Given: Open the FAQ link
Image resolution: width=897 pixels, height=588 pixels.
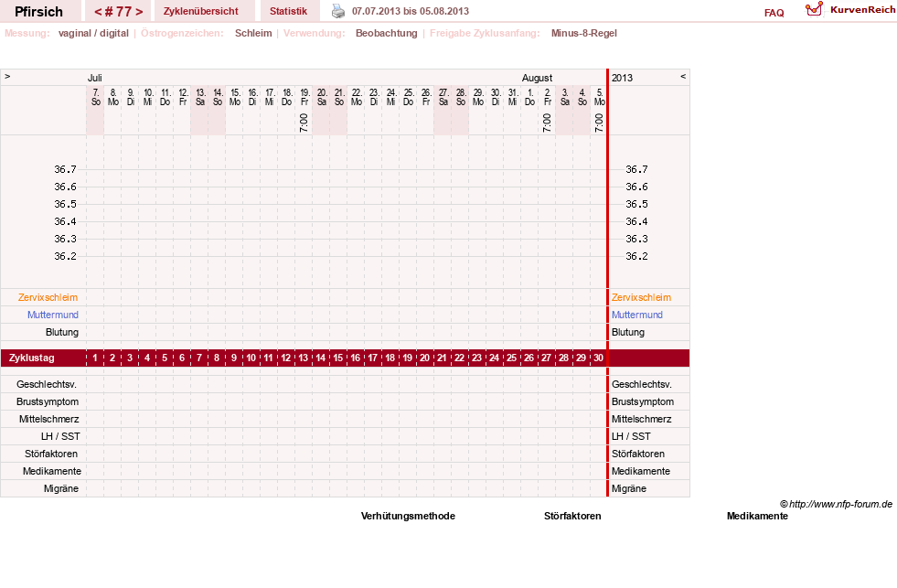Looking at the screenshot, I should click(x=774, y=13).
